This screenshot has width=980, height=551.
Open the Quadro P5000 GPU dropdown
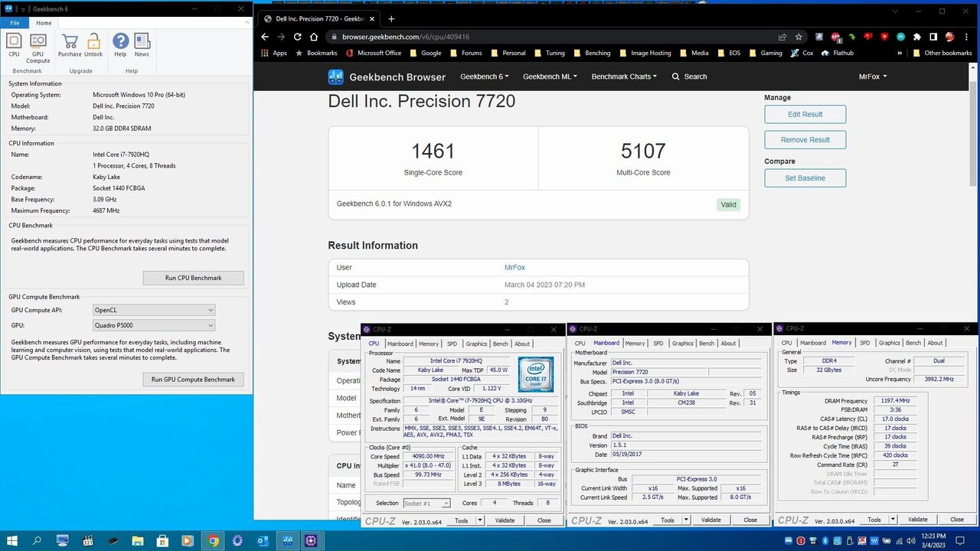point(154,325)
